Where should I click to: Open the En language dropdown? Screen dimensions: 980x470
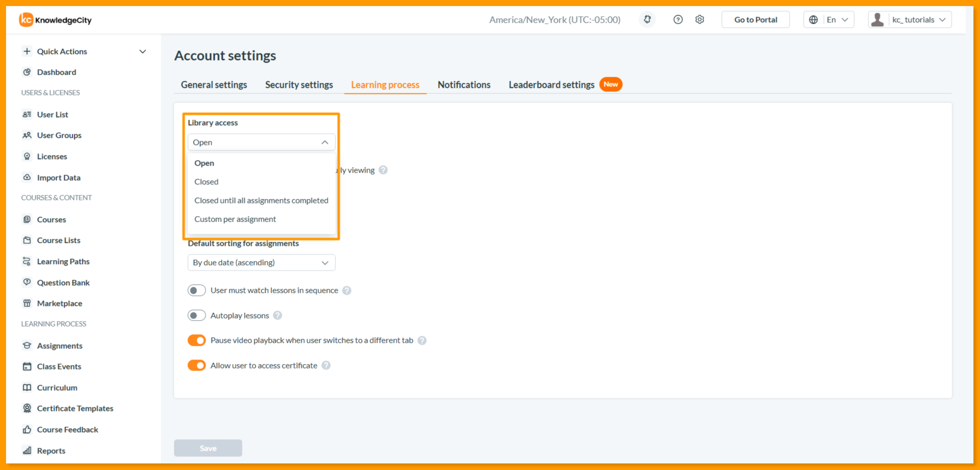click(x=829, y=20)
